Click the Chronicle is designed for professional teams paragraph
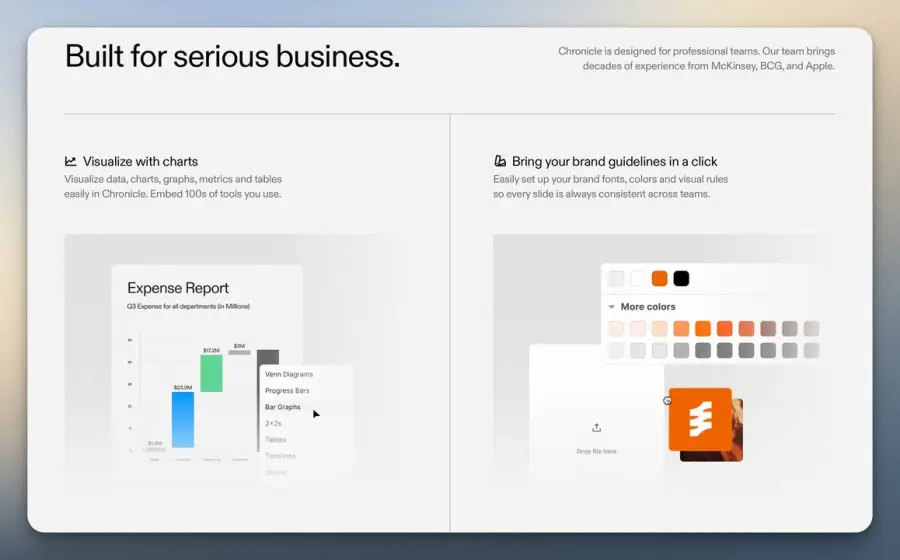 pos(696,59)
